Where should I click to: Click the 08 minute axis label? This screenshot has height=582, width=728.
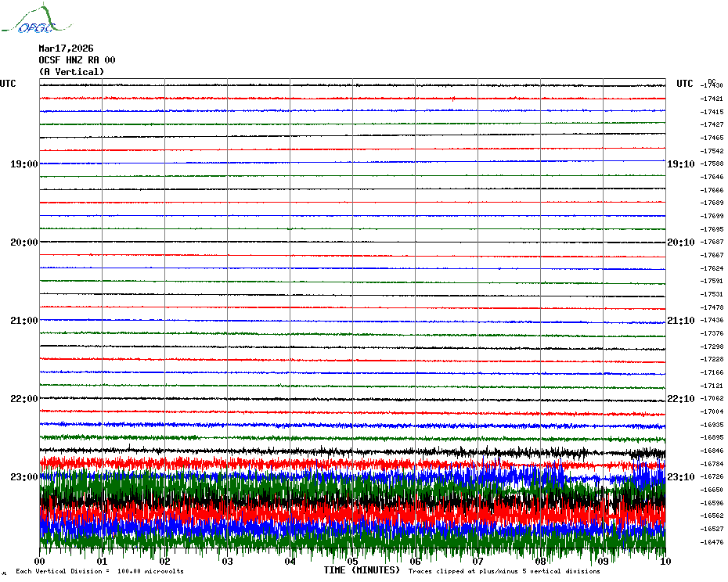tap(540, 561)
